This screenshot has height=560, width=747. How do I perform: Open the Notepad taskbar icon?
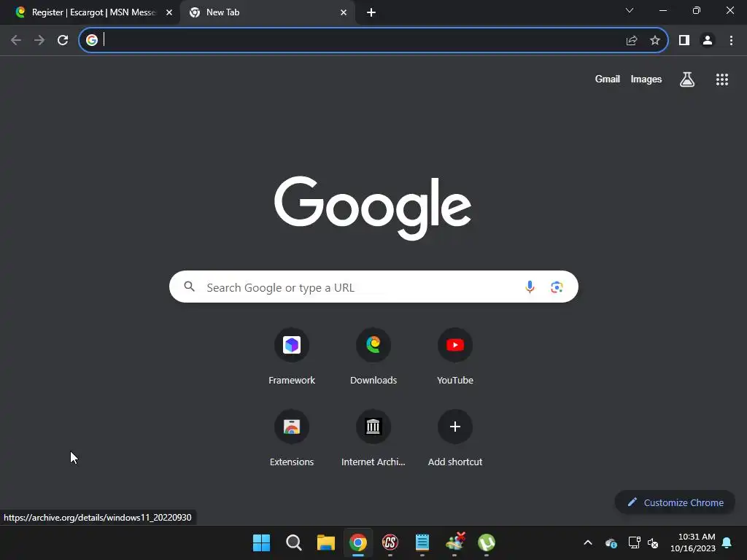[422, 542]
